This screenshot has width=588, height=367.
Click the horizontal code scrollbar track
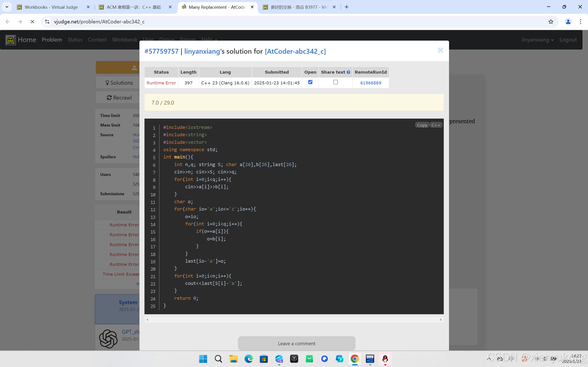pyautogui.click(x=294, y=320)
